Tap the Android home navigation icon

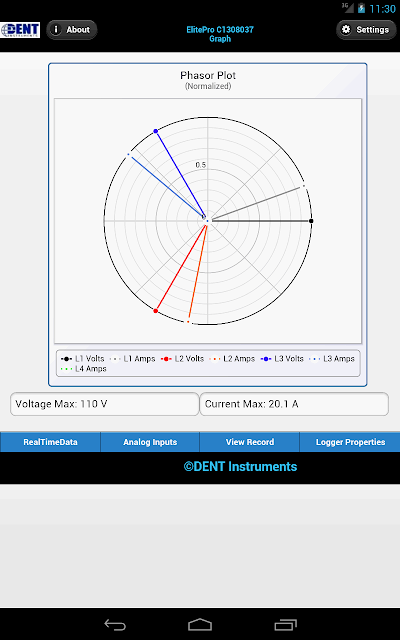pyautogui.click(x=200, y=624)
